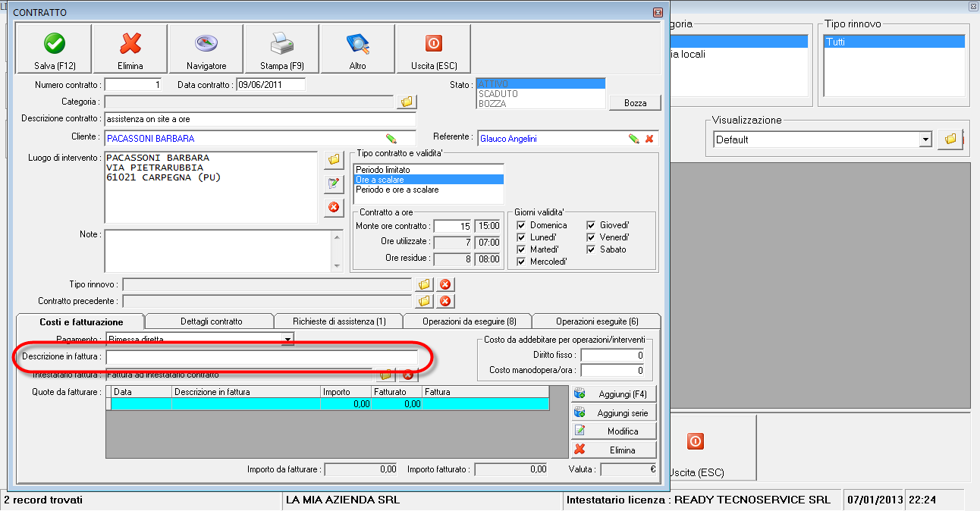980x511 pixels.
Task: Open the Operazioni da eseguire (8) tab
Action: pyautogui.click(x=468, y=321)
